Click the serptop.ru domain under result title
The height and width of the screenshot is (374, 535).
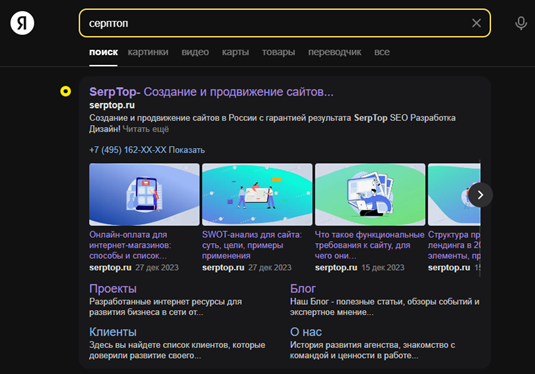pyautogui.click(x=112, y=105)
